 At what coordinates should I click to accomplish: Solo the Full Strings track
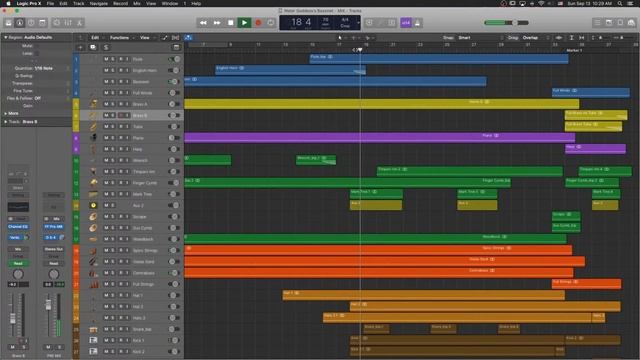tap(113, 284)
